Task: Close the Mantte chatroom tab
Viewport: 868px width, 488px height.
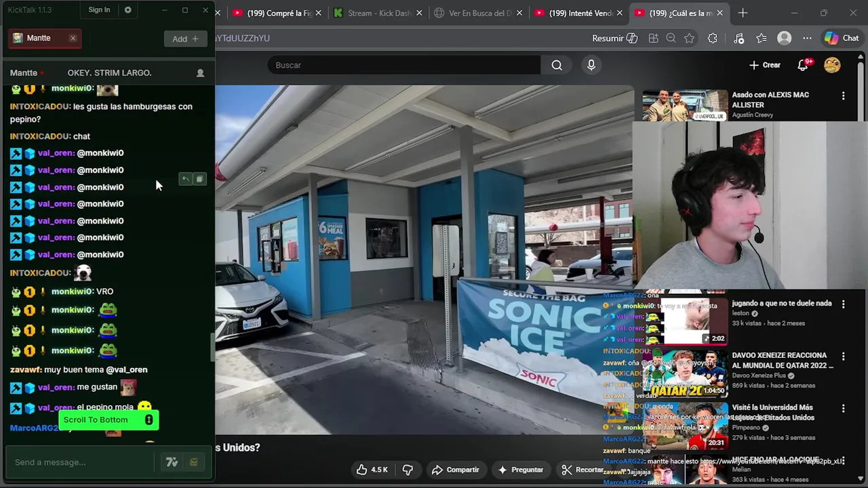Action: (73, 38)
